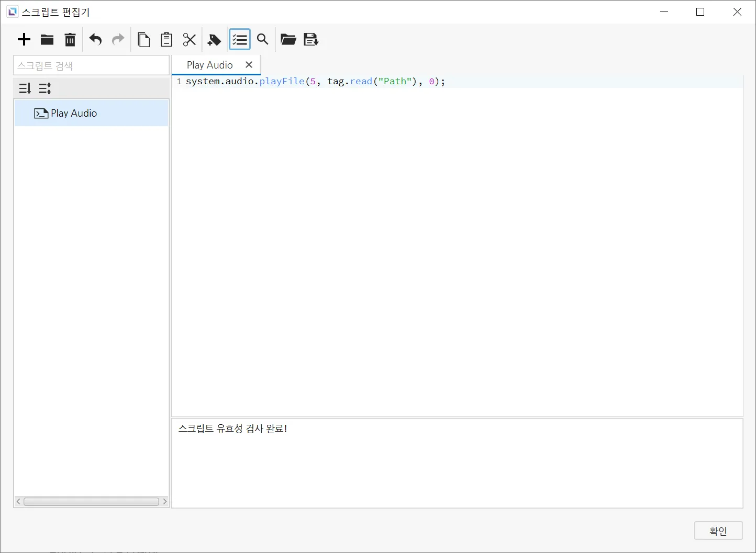
Task: Click the 스크립트 검색 search field
Action: click(x=91, y=66)
